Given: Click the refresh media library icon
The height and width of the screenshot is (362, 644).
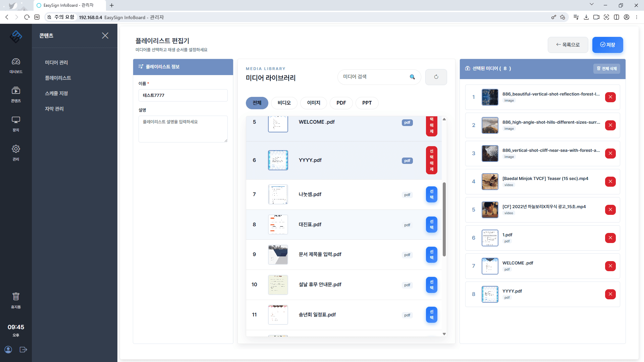Looking at the screenshot, I should [x=436, y=77].
